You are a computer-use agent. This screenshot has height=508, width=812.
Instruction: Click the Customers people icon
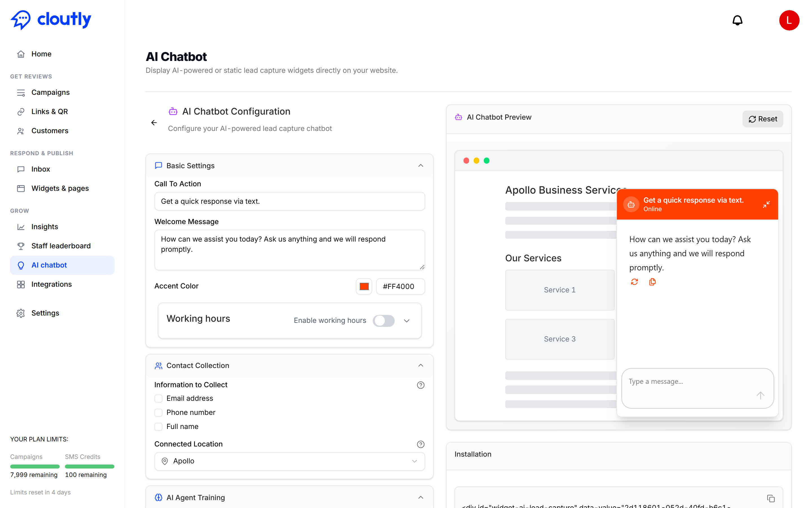[x=21, y=131]
